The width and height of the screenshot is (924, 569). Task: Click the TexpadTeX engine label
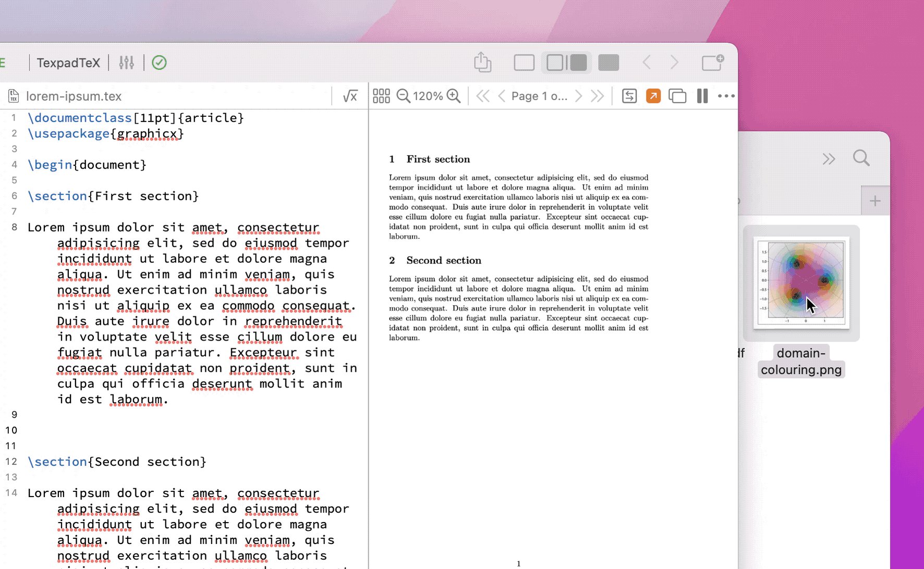(68, 63)
